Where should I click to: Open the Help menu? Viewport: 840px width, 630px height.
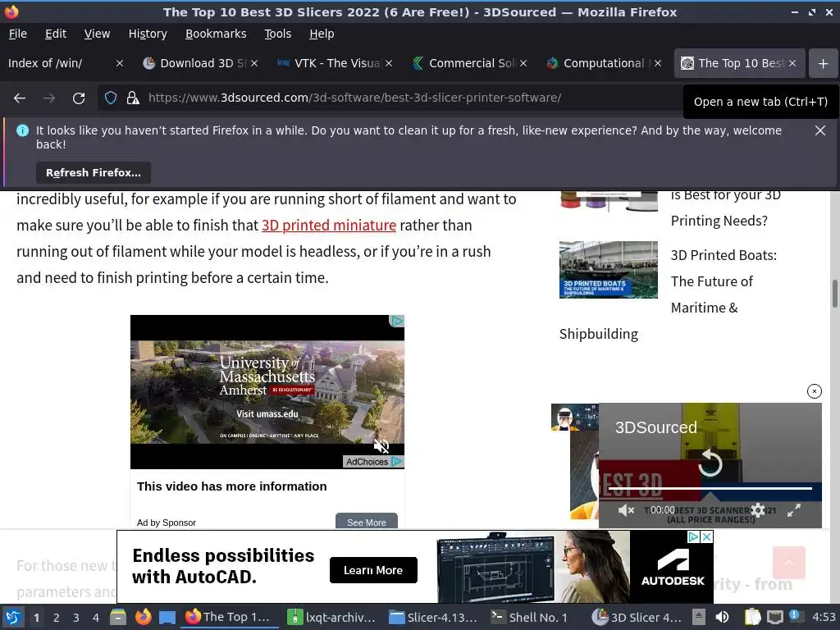(322, 34)
